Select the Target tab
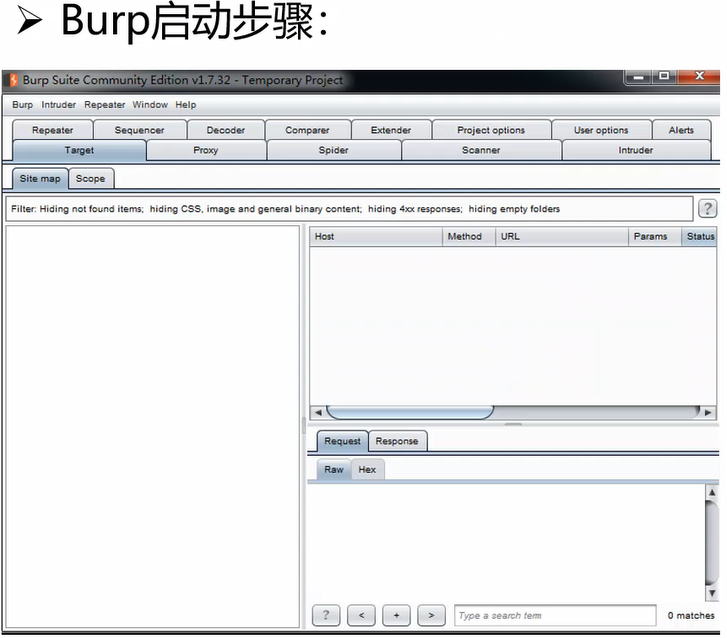The image size is (727, 638). 79,150
